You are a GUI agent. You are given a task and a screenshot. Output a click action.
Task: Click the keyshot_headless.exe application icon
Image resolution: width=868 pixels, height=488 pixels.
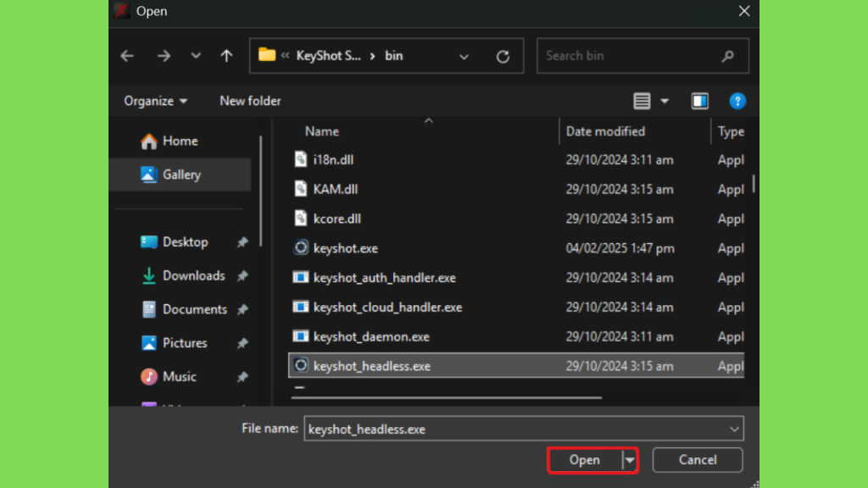tap(301, 365)
